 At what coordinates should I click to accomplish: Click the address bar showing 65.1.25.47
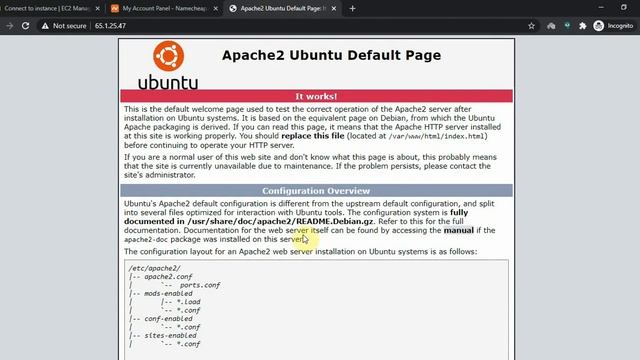click(286, 26)
